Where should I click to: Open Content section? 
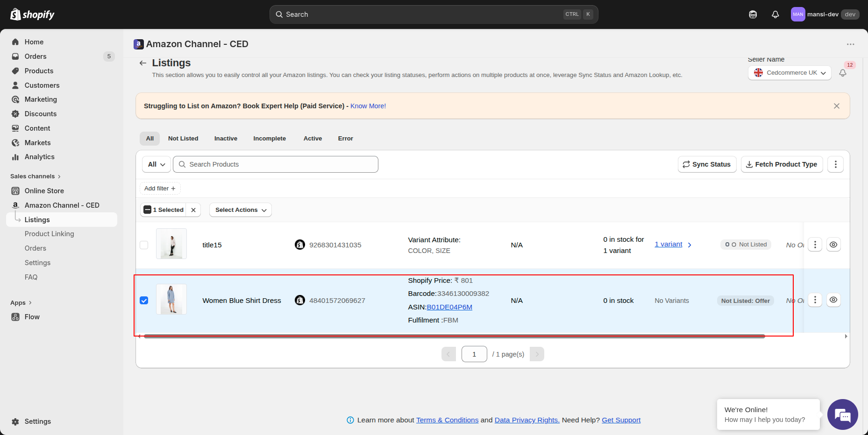(37, 128)
